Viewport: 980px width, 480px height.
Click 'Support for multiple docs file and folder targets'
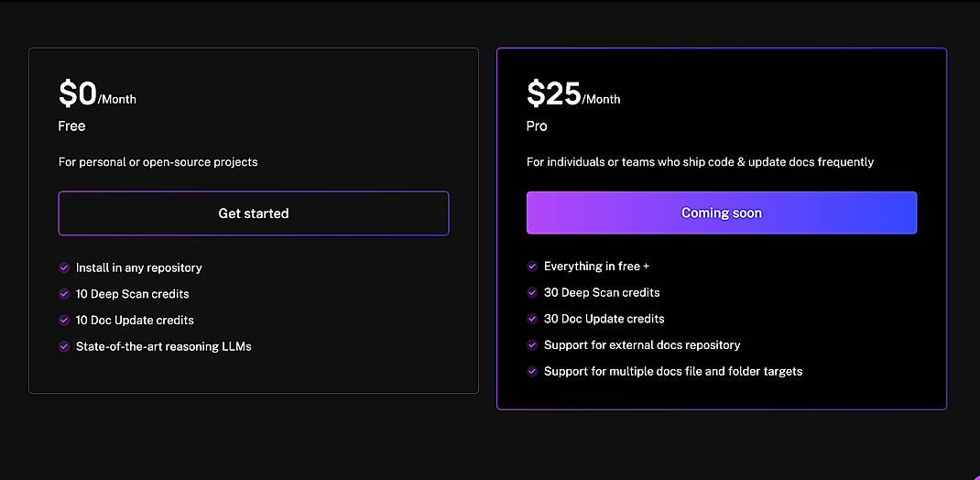point(673,371)
